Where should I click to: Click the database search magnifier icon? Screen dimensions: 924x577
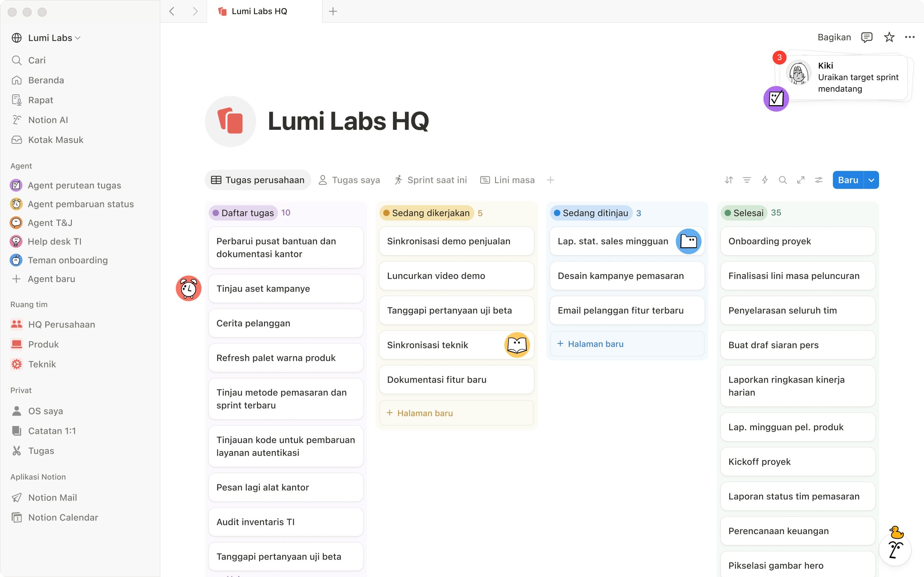pos(782,180)
